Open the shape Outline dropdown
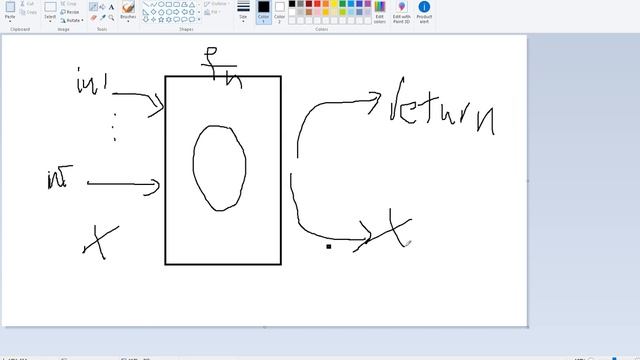Viewport: 640px width, 360px height. (x=216, y=4)
